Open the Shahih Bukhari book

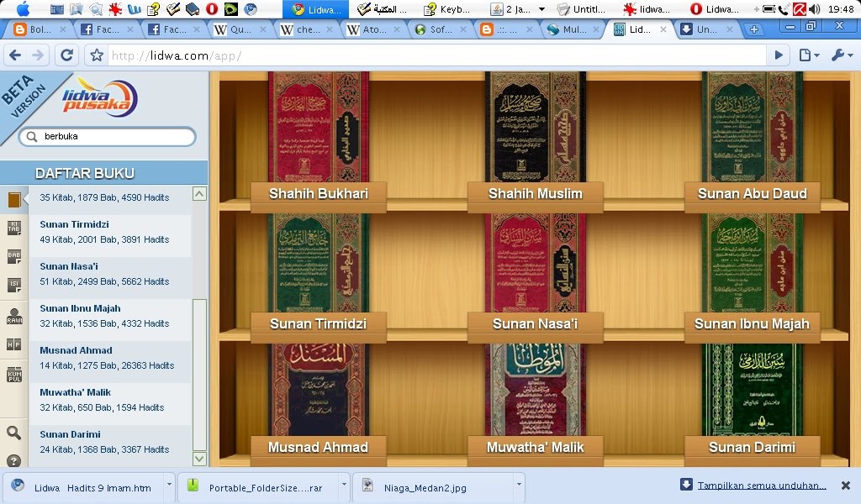(318, 194)
